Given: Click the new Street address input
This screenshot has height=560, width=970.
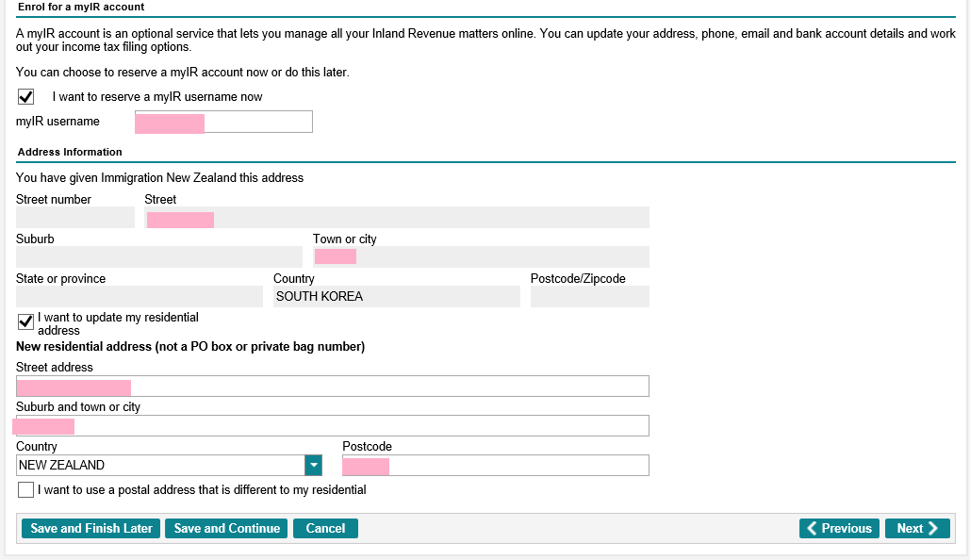Looking at the screenshot, I should [x=332, y=386].
